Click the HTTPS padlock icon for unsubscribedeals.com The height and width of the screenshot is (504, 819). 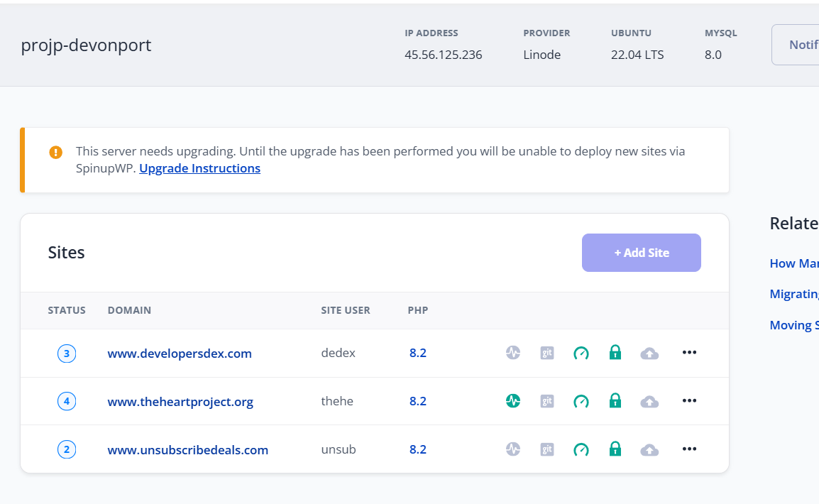(x=615, y=449)
